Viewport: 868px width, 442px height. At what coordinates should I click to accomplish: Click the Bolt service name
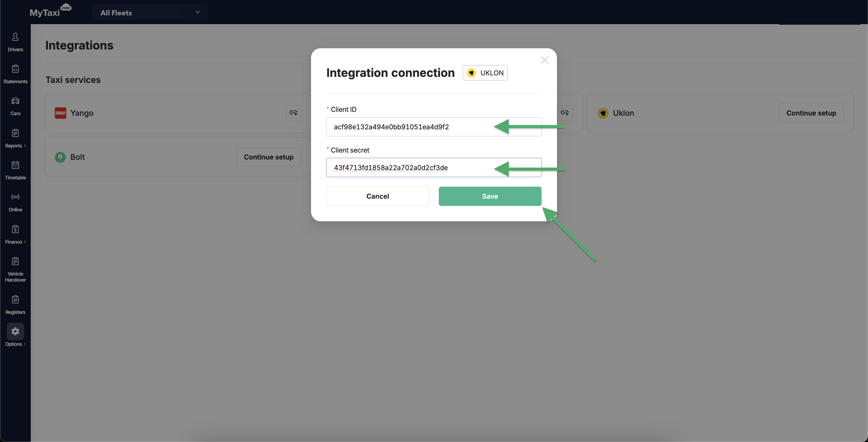pyautogui.click(x=77, y=157)
